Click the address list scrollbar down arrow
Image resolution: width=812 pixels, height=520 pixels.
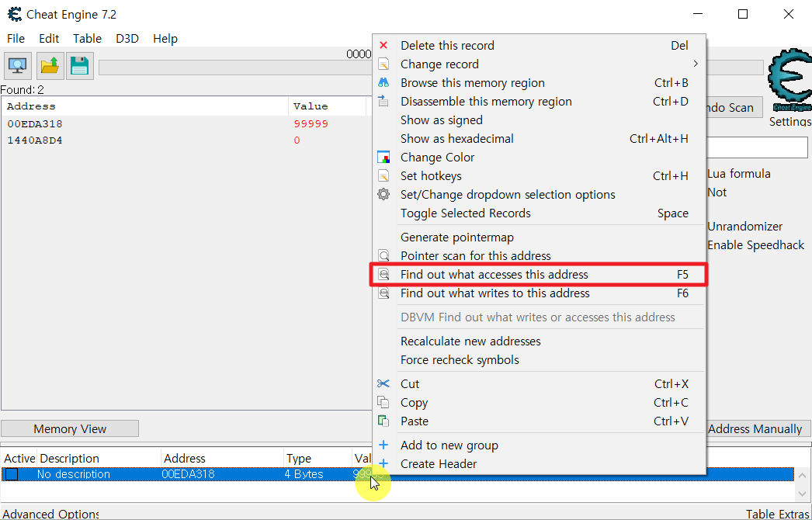coord(803,494)
